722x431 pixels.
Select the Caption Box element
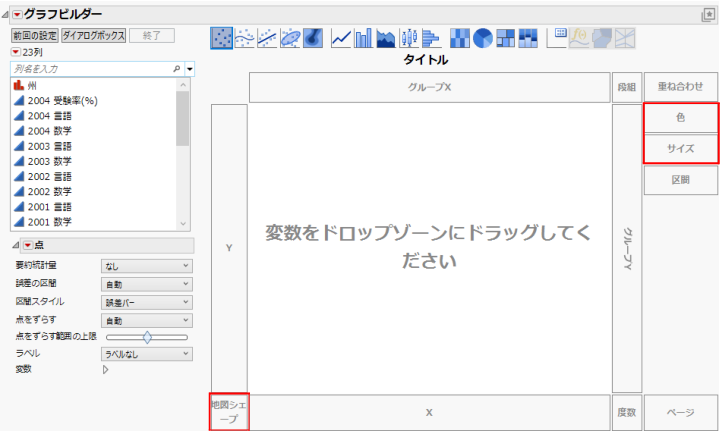pos(557,38)
